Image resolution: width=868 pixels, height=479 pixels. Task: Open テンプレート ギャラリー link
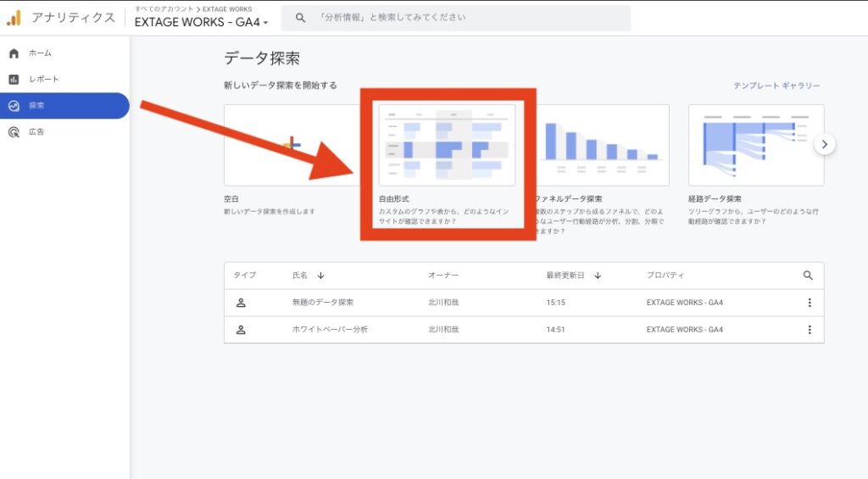pyautogui.click(x=776, y=86)
